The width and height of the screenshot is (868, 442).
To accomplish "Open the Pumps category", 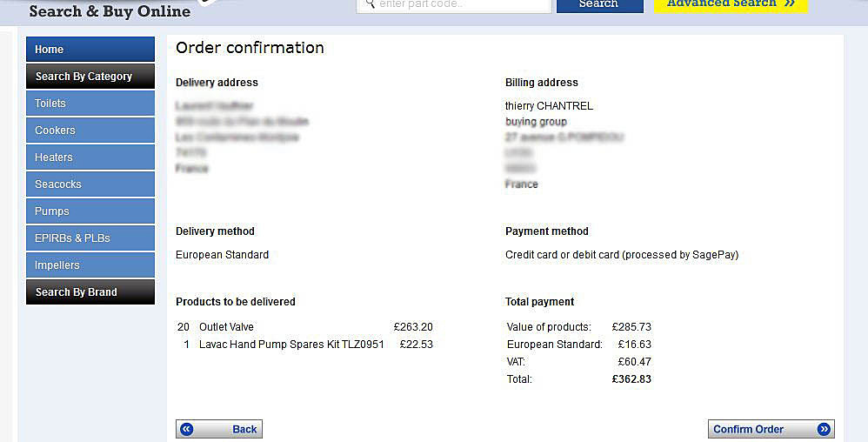I will pyautogui.click(x=90, y=211).
